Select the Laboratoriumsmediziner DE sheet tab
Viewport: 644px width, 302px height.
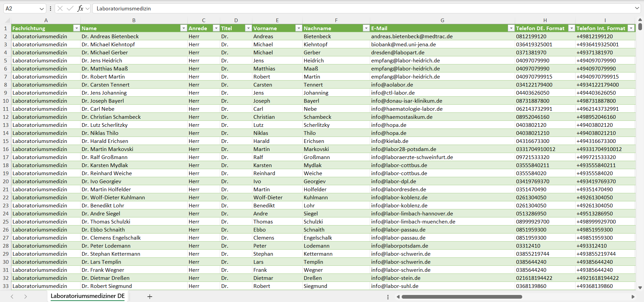[88, 296]
